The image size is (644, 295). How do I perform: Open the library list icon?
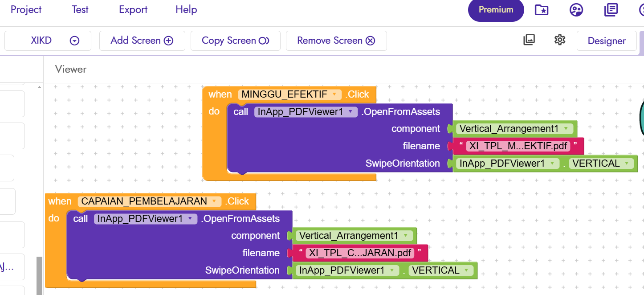point(611,10)
